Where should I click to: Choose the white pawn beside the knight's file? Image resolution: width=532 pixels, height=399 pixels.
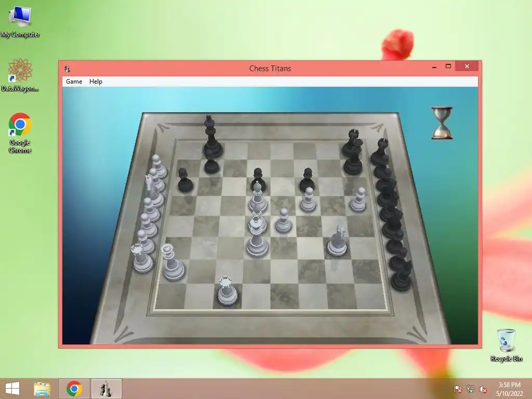click(x=308, y=199)
